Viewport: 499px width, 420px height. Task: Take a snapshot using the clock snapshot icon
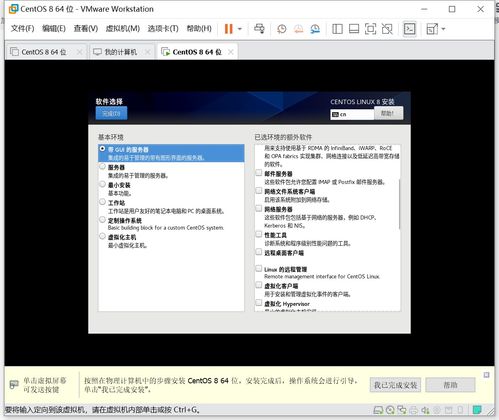click(x=282, y=29)
